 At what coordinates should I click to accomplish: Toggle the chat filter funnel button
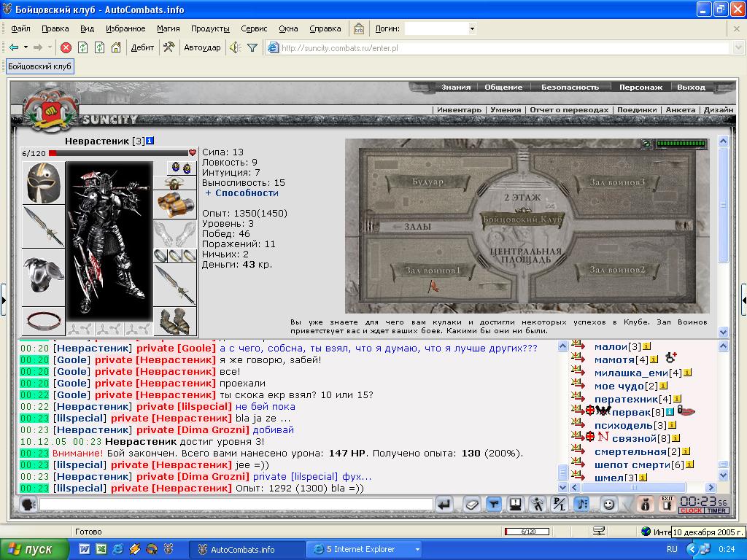coord(494,504)
